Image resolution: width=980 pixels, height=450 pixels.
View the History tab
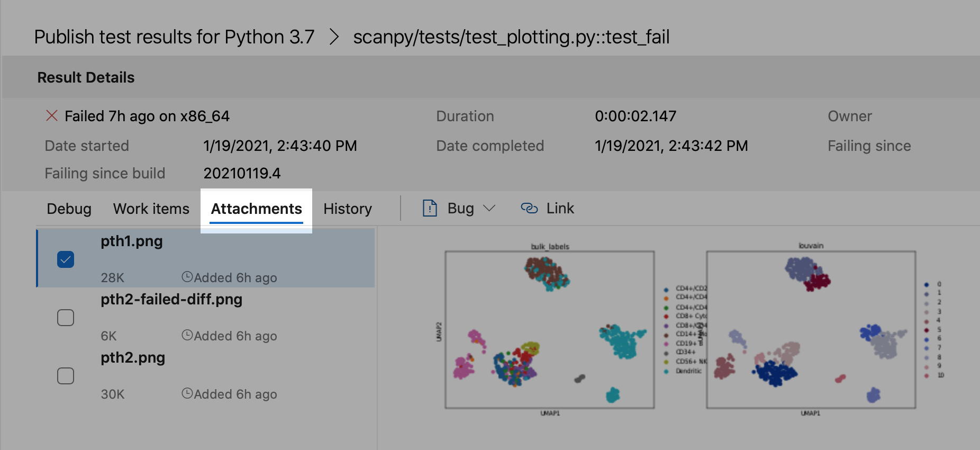pos(348,209)
